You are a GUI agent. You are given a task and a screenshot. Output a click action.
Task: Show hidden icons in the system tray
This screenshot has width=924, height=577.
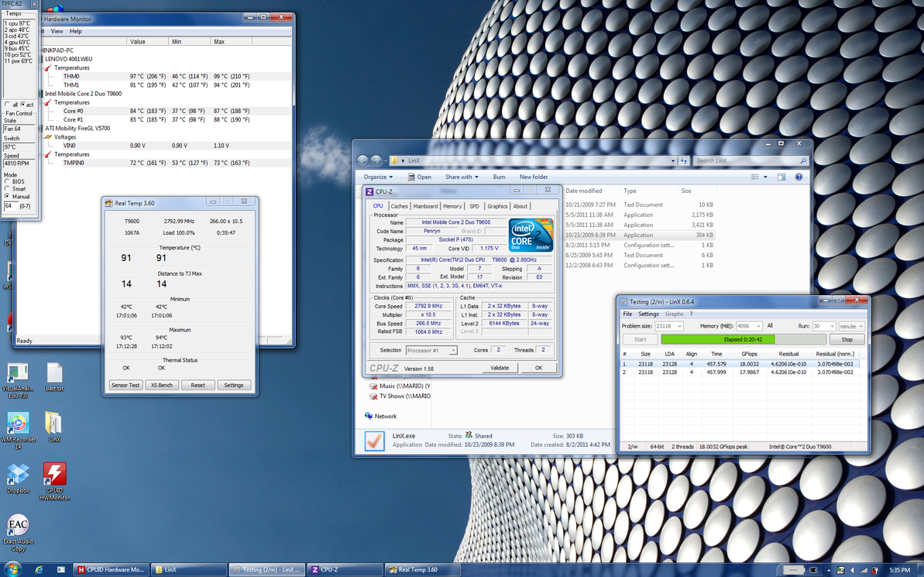click(830, 570)
